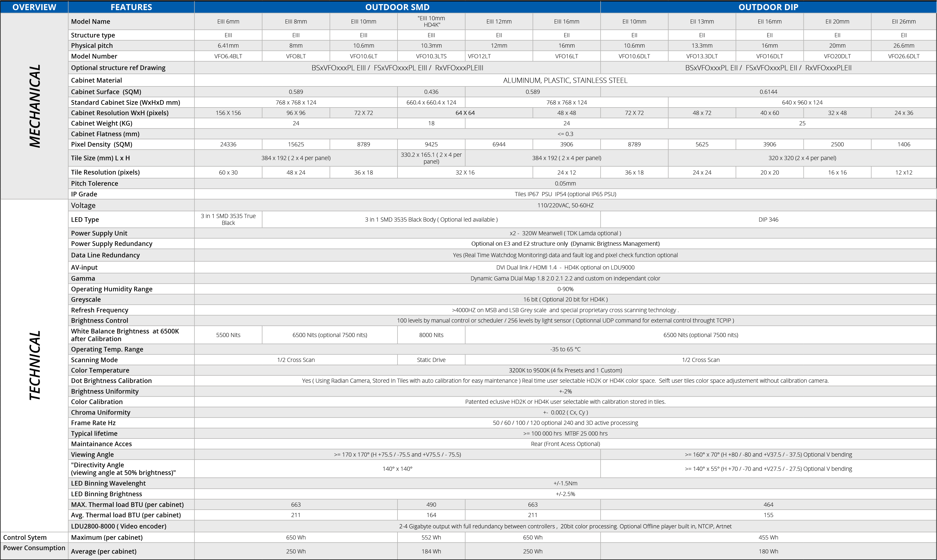Click the Static Drive scanning mode cell
This screenshot has height=560, width=937.
431,360
